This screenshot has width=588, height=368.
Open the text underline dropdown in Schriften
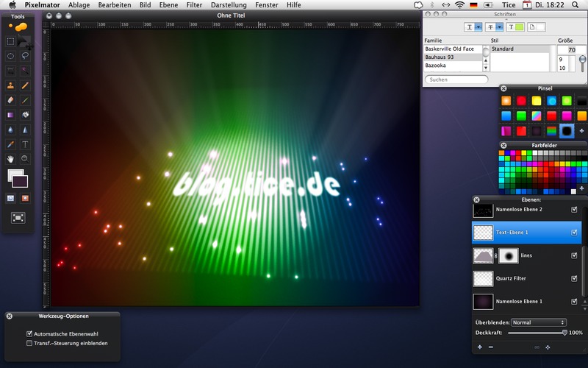478,27
